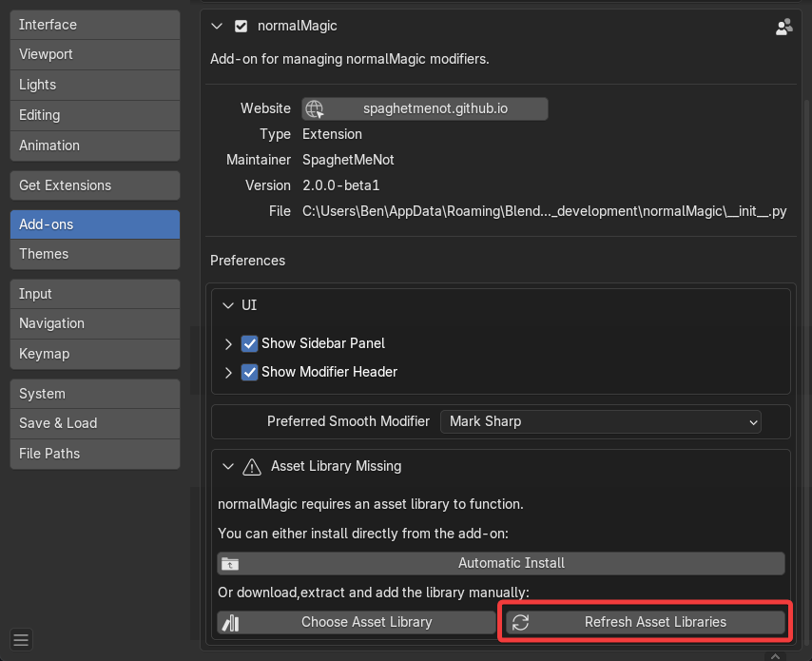
Task: Click the refresh arrows icon for asset libraries
Action: click(x=520, y=622)
